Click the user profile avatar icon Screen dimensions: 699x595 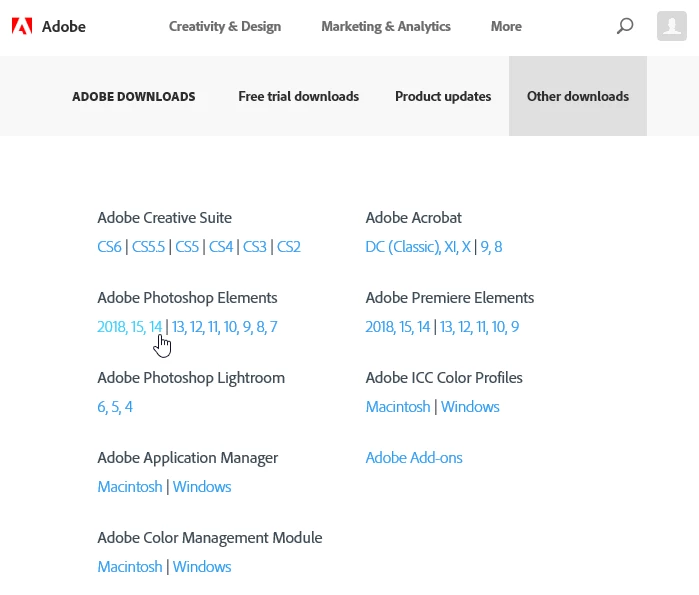(671, 26)
